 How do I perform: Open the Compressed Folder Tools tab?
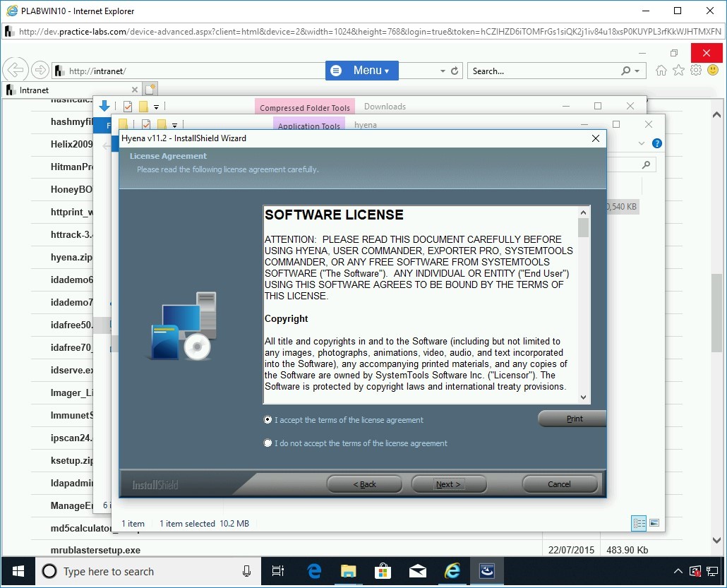pyautogui.click(x=304, y=108)
